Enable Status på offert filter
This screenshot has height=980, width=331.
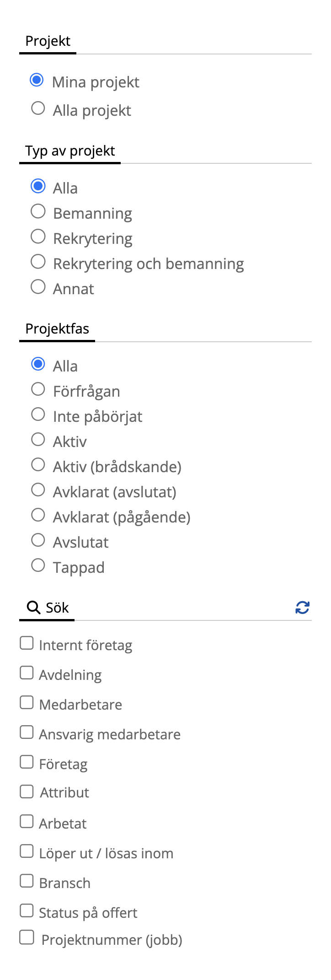[27, 911]
